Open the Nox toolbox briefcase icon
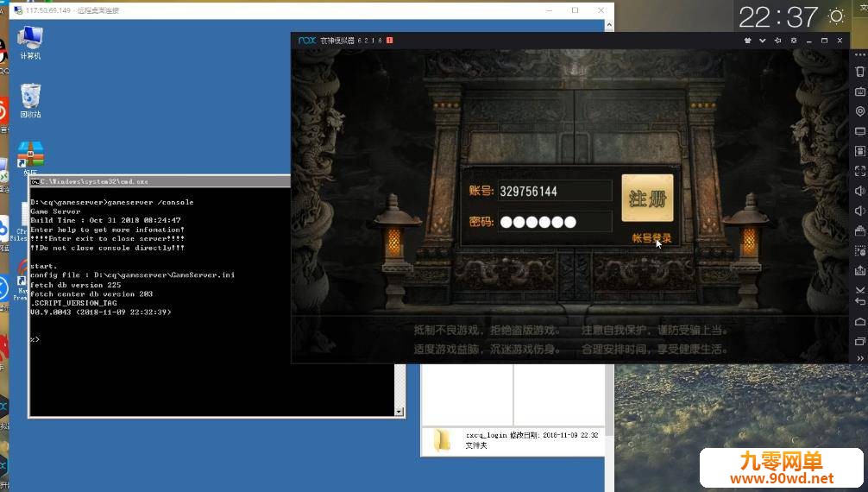The image size is (868, 492). coord(859,230)
